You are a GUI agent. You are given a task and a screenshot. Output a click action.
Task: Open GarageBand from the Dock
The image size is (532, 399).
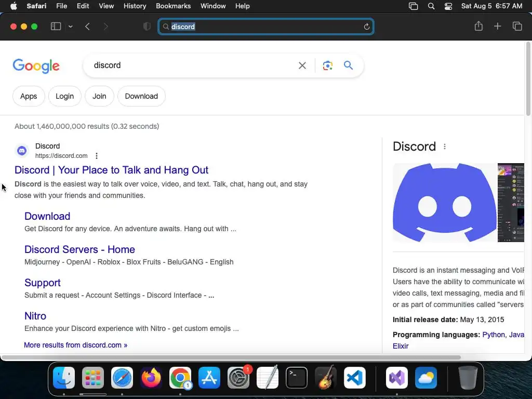tap(326, 377)
